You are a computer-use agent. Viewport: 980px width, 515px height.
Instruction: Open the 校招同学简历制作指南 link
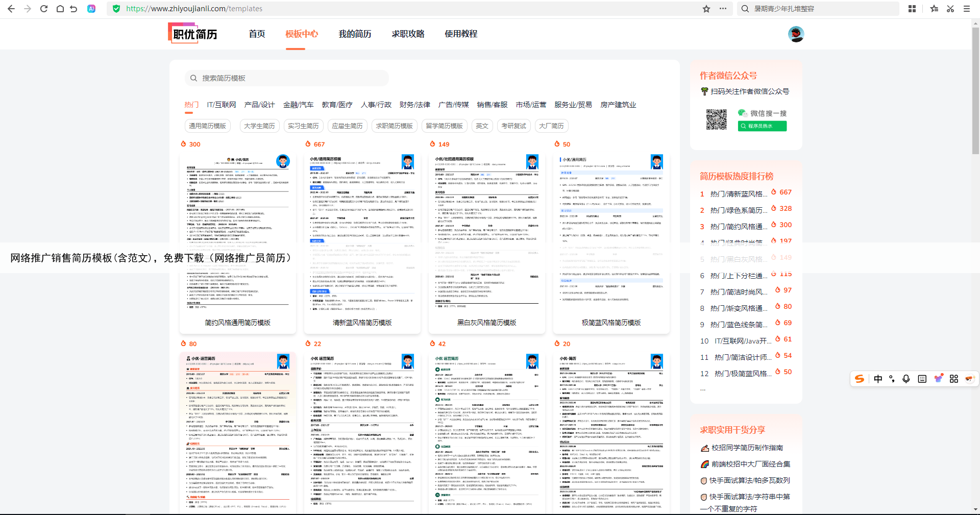click(747, 448)
